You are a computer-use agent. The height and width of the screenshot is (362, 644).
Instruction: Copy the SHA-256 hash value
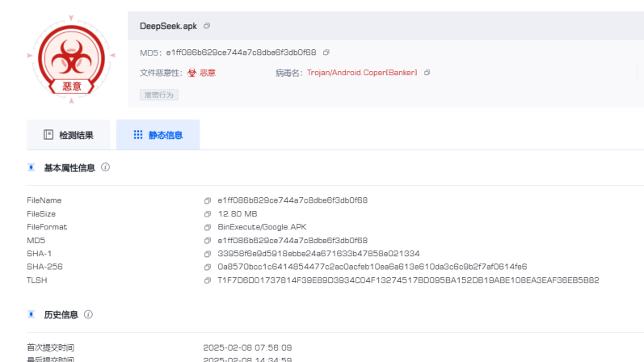[x=208, y=267]
